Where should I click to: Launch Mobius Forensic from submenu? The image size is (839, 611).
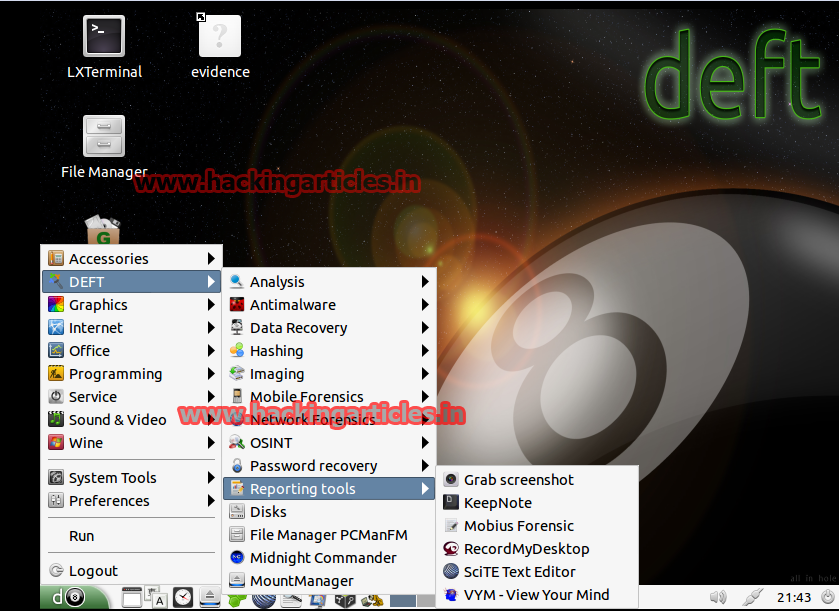pos(538,525)
